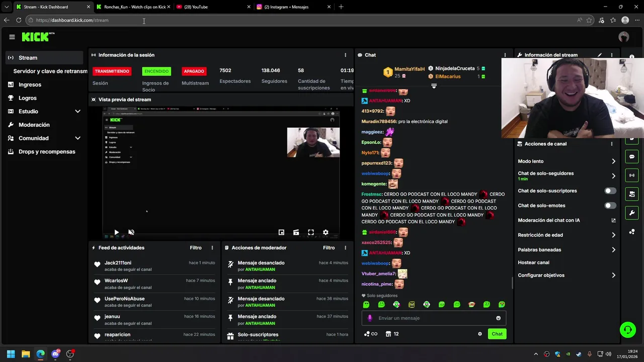Click the Kick logo
Screen dimensions: 644x362
pos(38,37)
